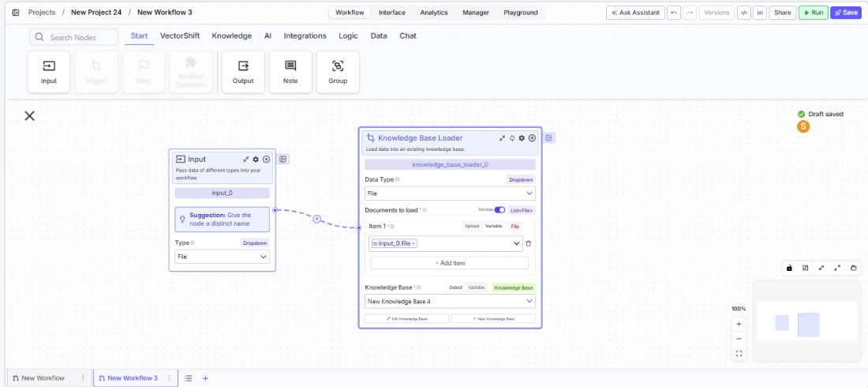
Task: Click the Ask Assistant button
Action: pyautogui.click(x=635, y=13)
